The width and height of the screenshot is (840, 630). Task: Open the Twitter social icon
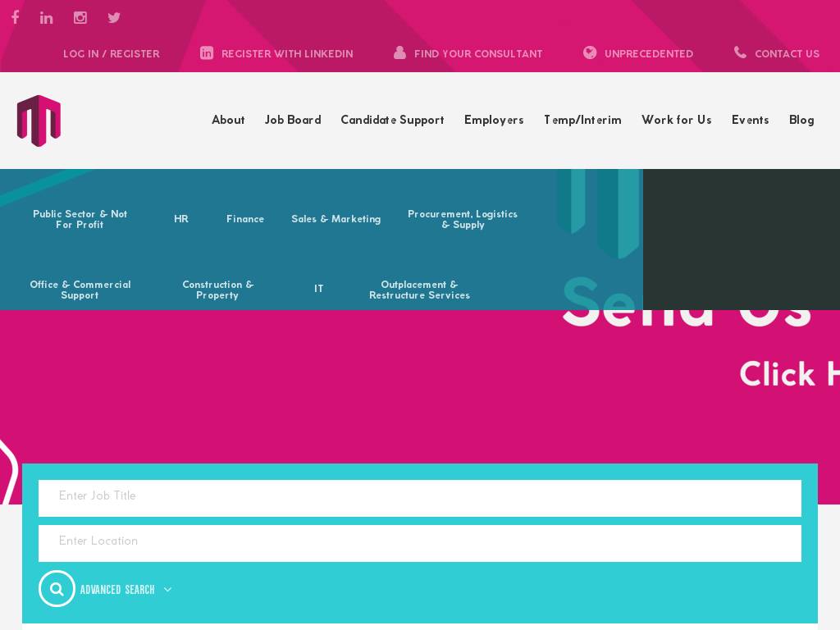pyautogui.click(x=114, y=17)
